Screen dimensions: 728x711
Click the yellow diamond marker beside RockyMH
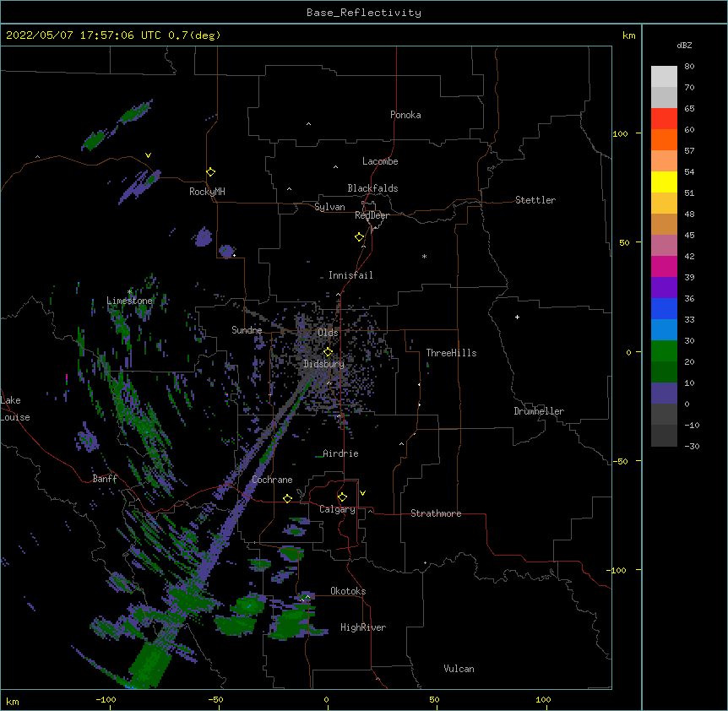click(x=211, y=172)
